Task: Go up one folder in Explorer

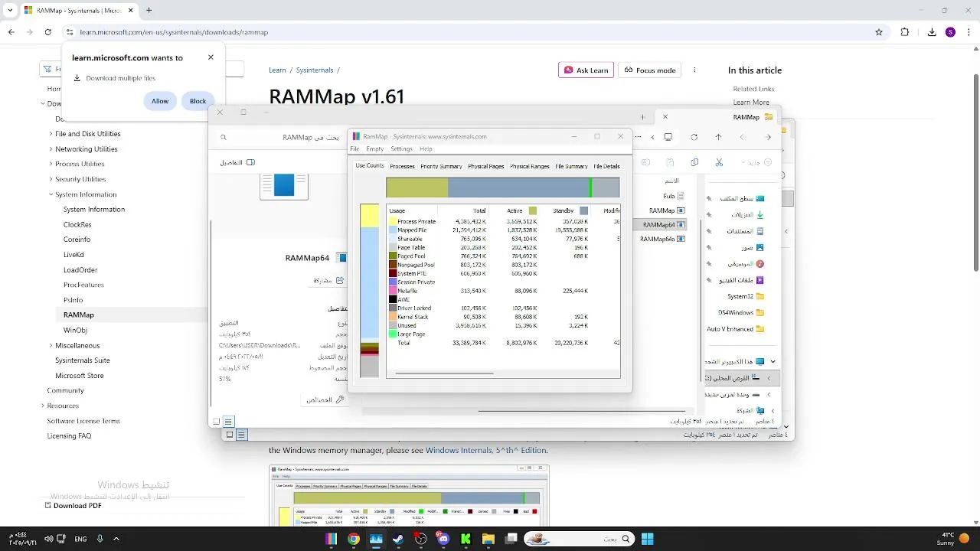Action: click(x=718, y=137)
